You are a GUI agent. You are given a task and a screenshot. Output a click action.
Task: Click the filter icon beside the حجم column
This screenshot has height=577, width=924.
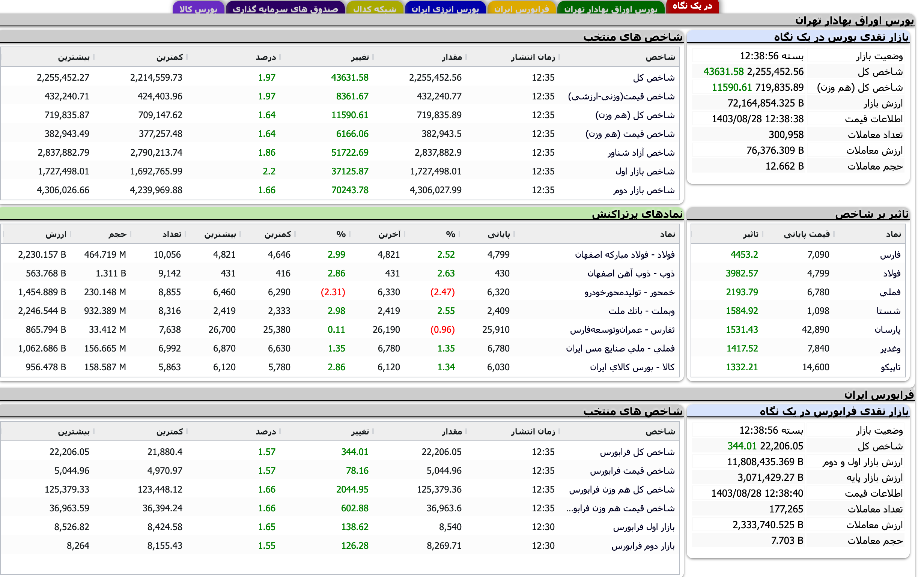(131, 234)
